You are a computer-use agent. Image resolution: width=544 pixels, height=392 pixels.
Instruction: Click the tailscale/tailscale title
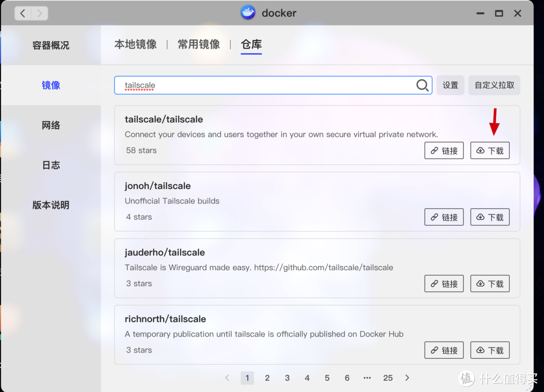tap(164, 119)
